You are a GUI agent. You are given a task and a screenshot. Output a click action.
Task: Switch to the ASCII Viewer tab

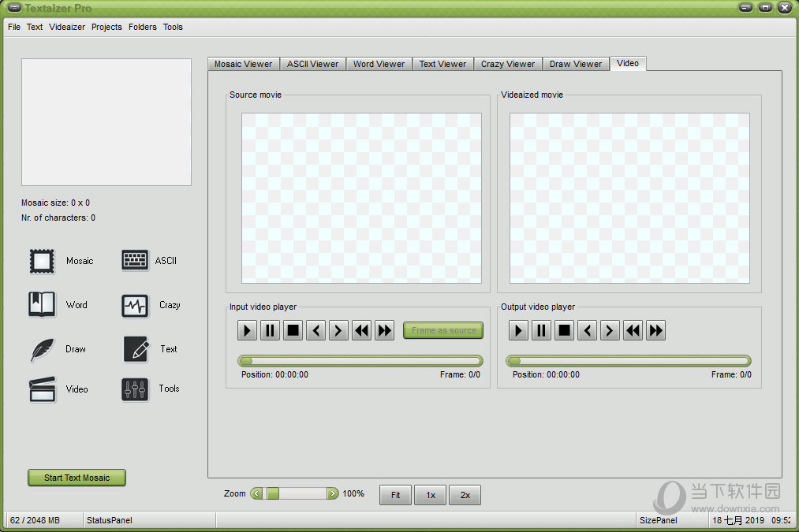(x=313, y=64)
